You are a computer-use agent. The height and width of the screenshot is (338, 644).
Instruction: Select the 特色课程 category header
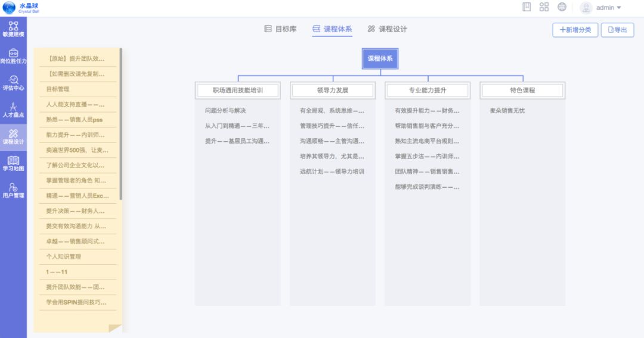(x=522, y=91)
